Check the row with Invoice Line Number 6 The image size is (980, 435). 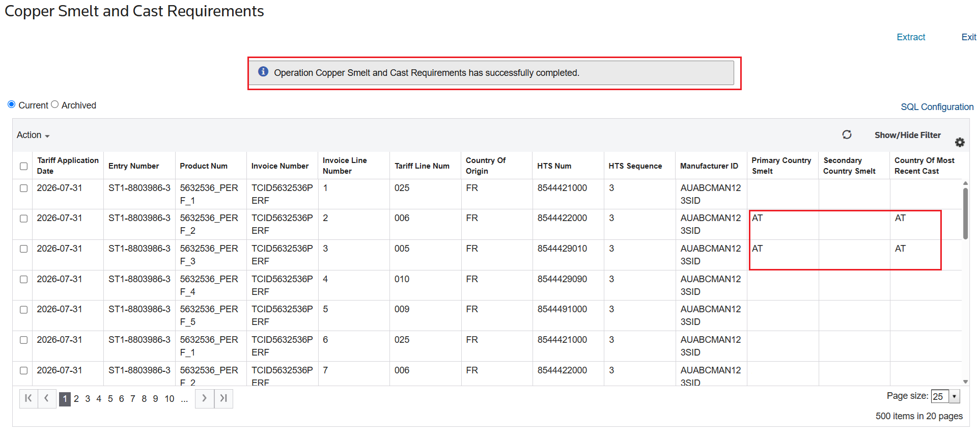[x=23, y=340]
